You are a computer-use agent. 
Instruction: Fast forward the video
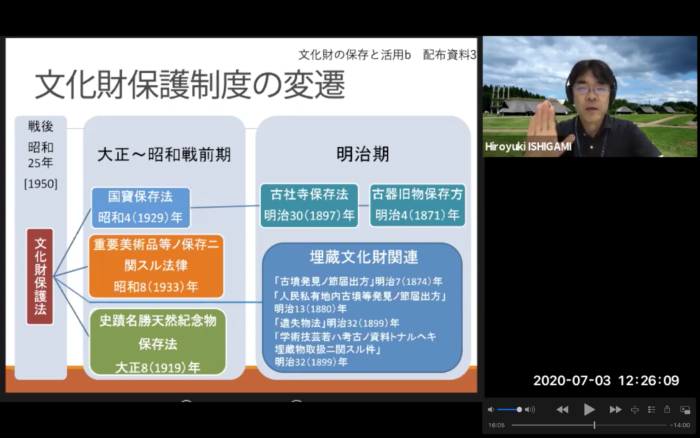615,409
